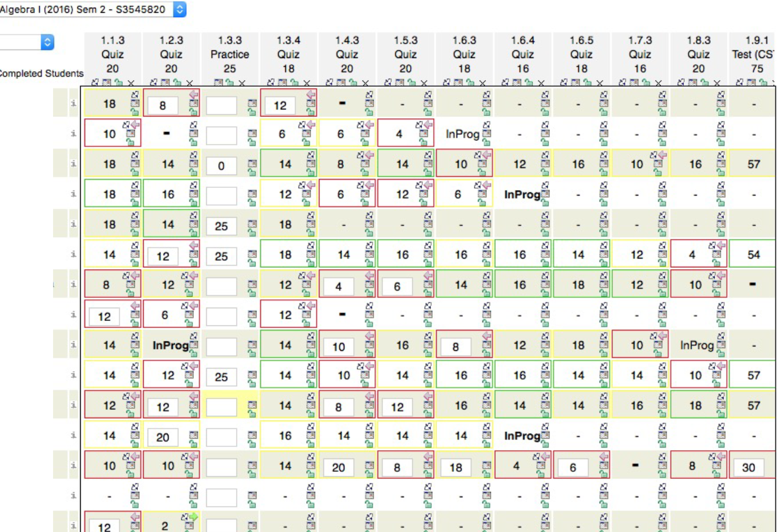Viewport: 781px width, 532px height.
Task: Click the calendar icon under 1.1.3 Quiz header
Action: tap(107, 83)
